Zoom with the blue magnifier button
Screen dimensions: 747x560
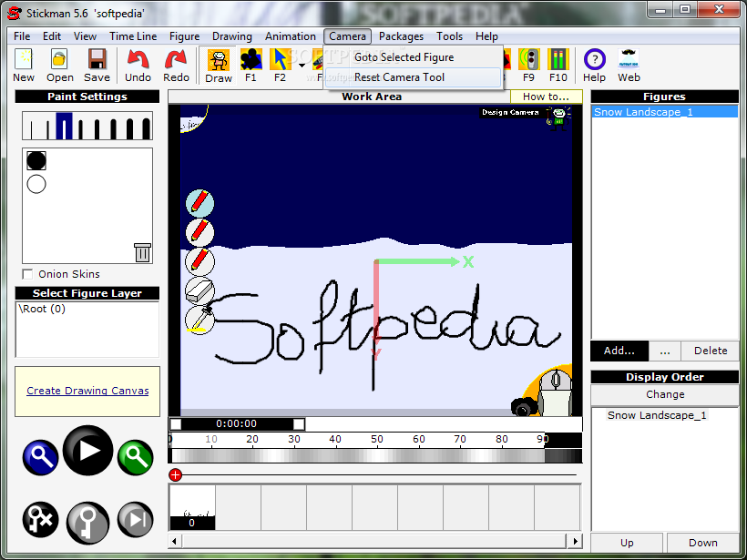pyautogui.click(x=40, y=457)
